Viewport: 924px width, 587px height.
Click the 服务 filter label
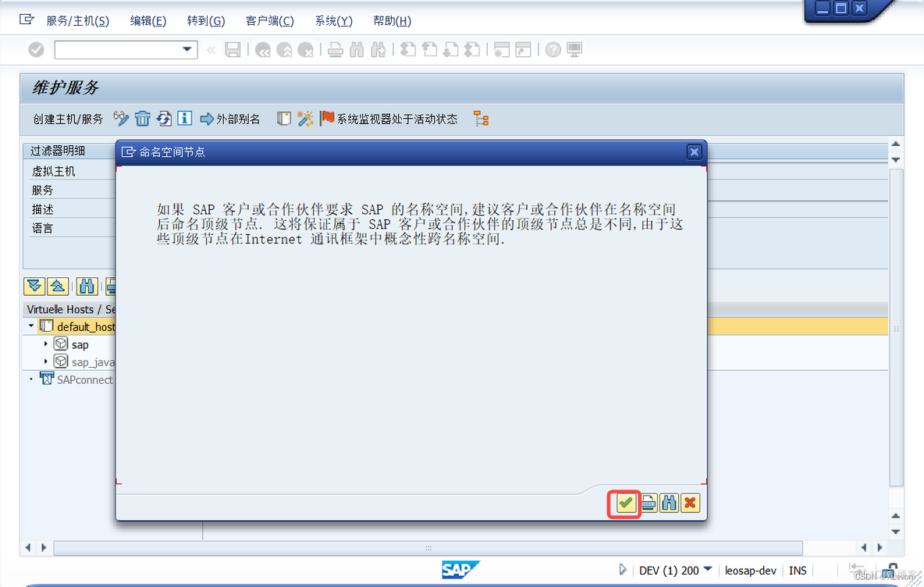click(x=42, y=190)
